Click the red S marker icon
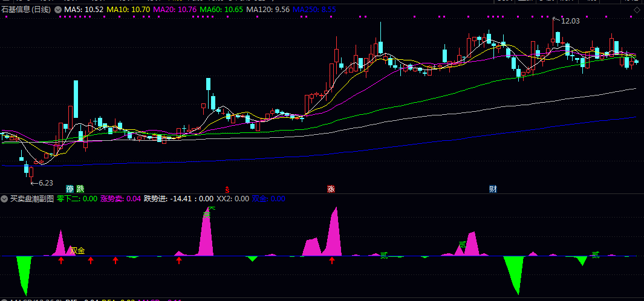The height and width of the screenshot is (301, 644). pyautogui.click(x=227, y=189)
